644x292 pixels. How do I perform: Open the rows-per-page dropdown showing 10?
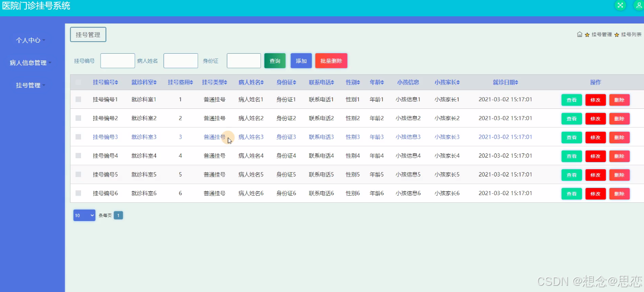84,215
